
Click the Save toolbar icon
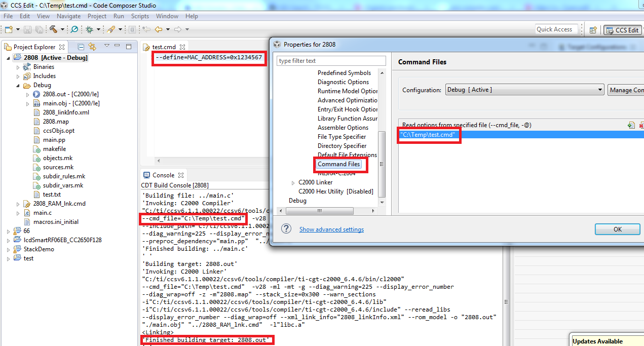(27, 29)
